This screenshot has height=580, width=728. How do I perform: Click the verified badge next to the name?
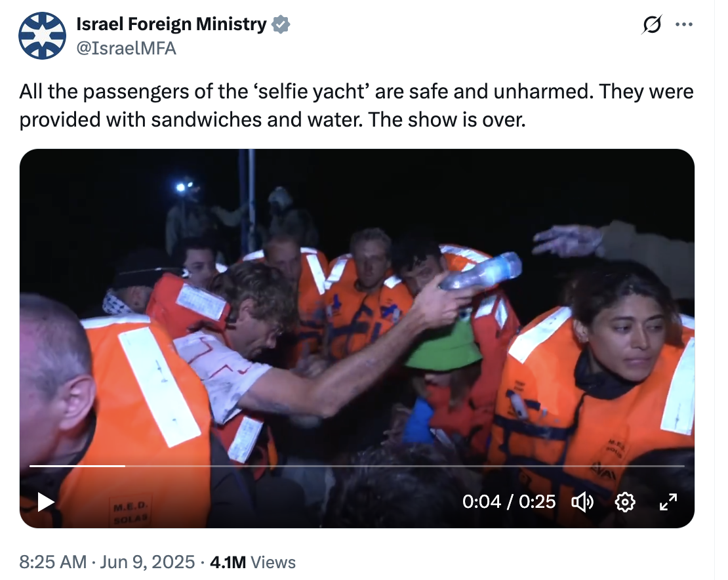click(x=281, y=24)
